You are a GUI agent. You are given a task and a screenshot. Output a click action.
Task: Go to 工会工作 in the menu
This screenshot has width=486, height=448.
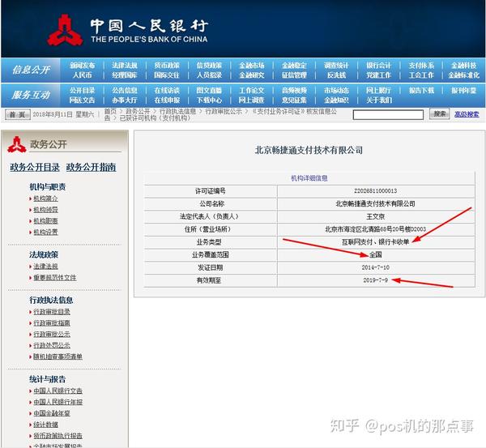click(421, 75)
